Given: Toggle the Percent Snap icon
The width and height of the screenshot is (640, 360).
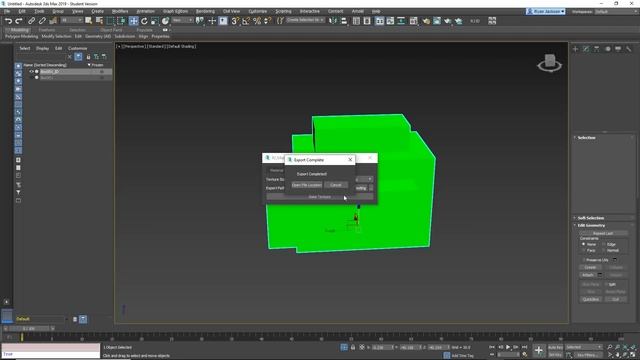Looking at the screenshot, I should pyautogui.click(x=257, y=20).
